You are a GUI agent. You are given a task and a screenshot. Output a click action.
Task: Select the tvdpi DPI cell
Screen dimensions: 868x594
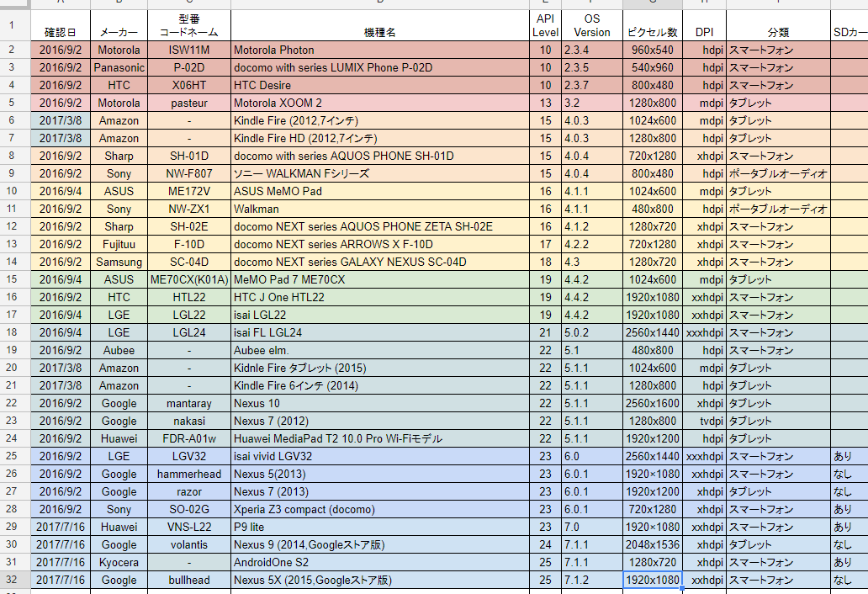(x=704, y=421)
